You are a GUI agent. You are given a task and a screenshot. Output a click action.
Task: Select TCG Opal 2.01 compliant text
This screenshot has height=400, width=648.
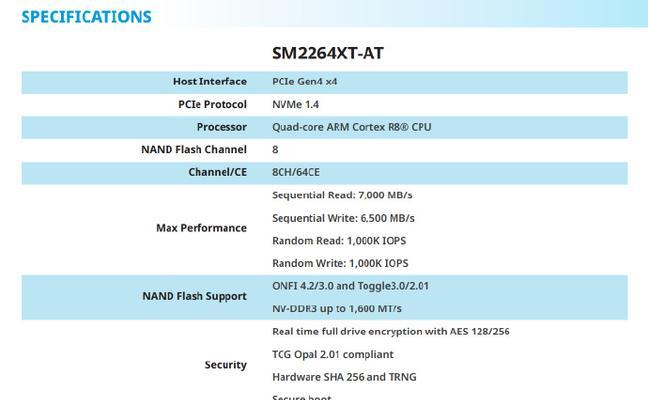pyautogui.click(x=333, y=355)
